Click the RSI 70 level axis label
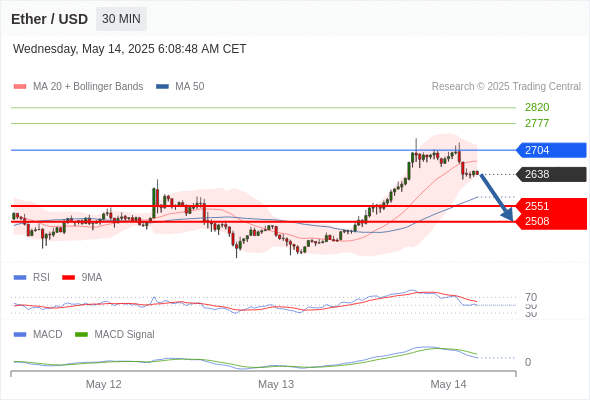This screenshot has width=590, height=400. [x=531, y=297]
